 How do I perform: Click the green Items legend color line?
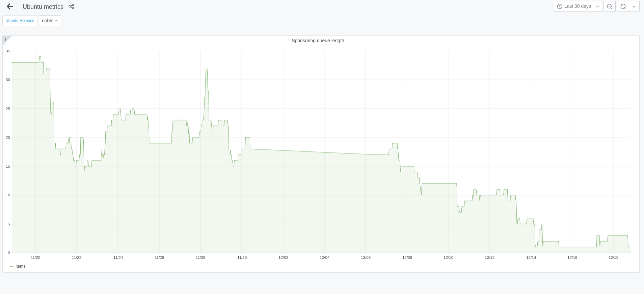click(x=11, y=267)
